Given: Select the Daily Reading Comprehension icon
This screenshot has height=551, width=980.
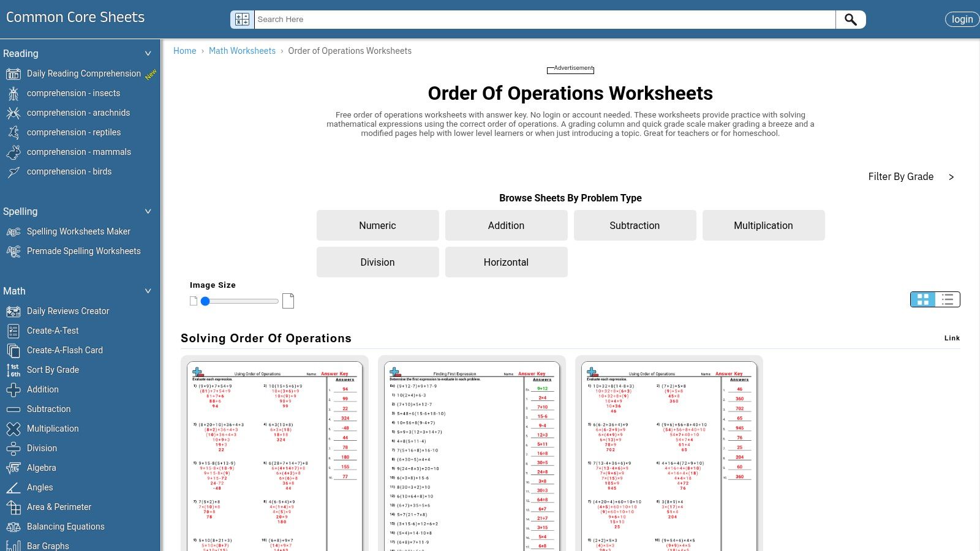Looking at the screenshot, I should point(13,73).
